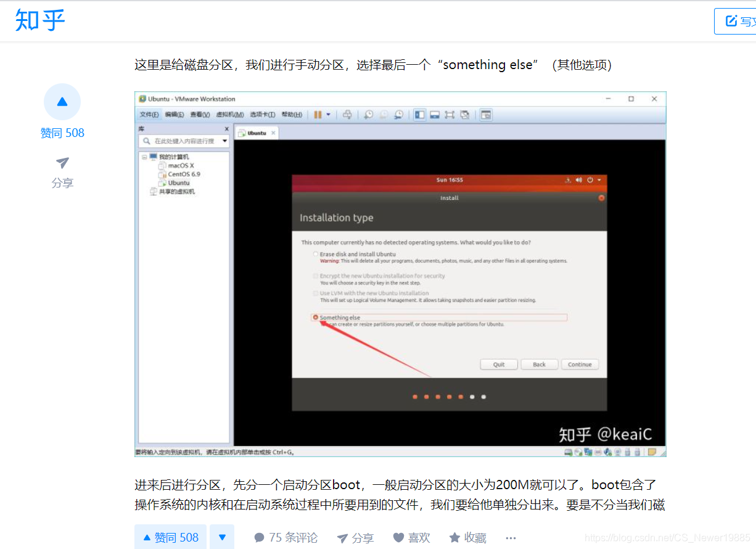The width and height of the screenshot is (756, 549).
Task: Open the library search dropdown arrow
Action: click(224, 141)
